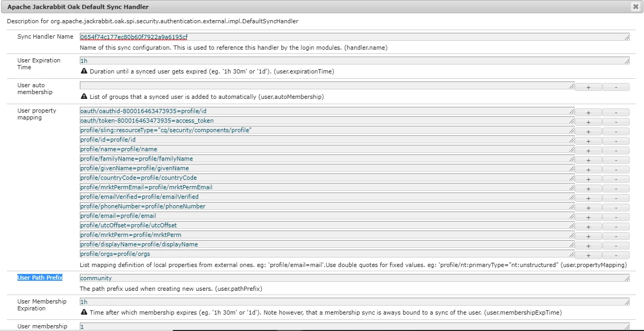
Task: Add a row after profile/emailVerified mapping
Action: 588,198
